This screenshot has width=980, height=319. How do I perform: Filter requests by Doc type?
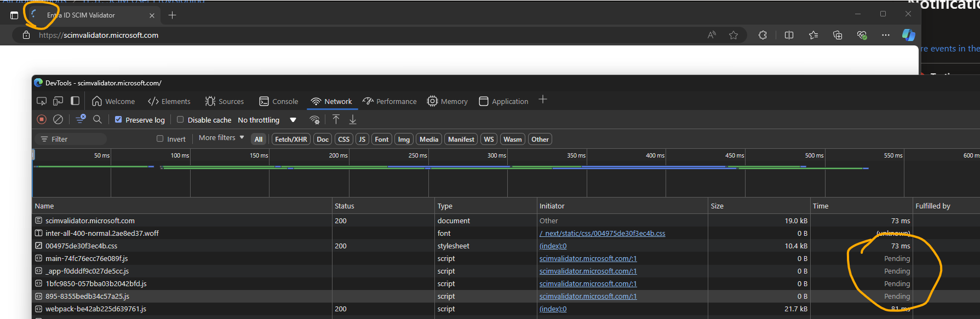[x=323, y=140]
